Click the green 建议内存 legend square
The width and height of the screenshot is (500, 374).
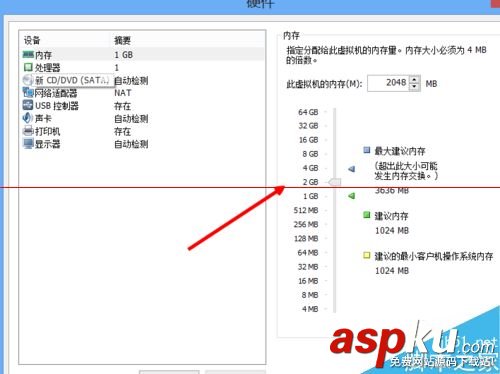pos(367,215)
